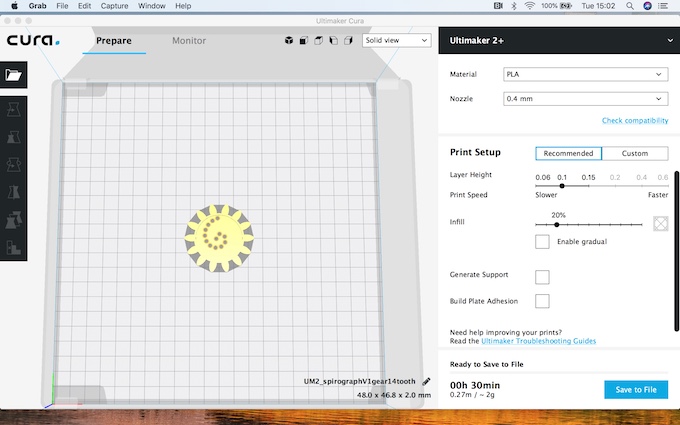This screenshot has width=680, height=425.
Task: Open the Material PLA dropdown
Action: [x=585, y=74]
